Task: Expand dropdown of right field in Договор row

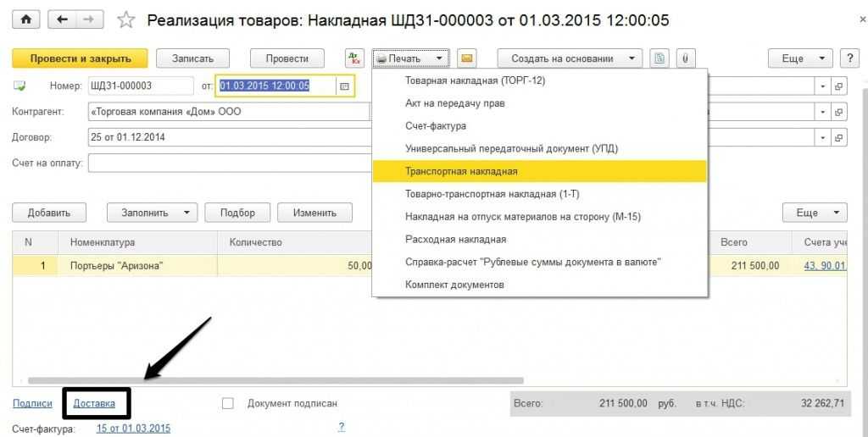Action: coord(823,137)
